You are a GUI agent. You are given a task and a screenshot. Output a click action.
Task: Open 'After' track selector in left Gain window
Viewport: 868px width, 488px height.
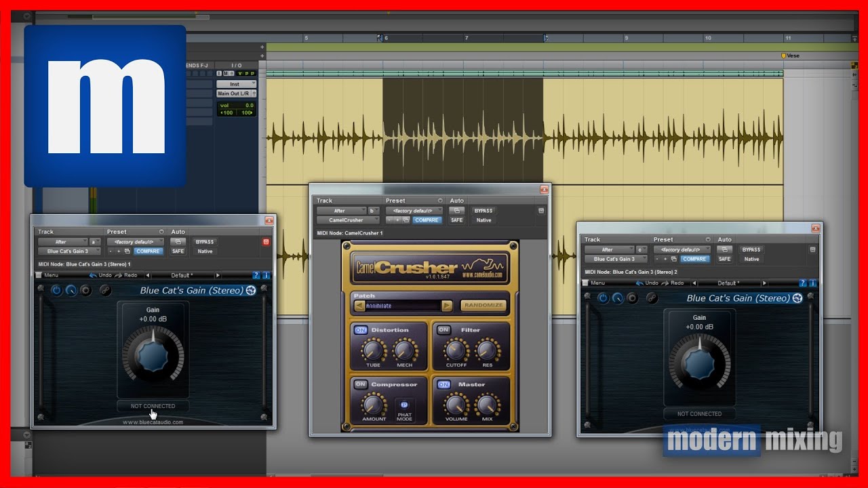click(x=62, y=242)
